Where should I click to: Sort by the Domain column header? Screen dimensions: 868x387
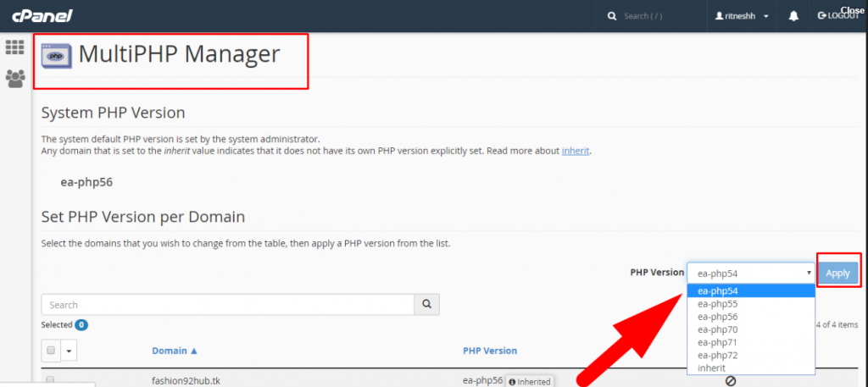(x=175, y=351)
